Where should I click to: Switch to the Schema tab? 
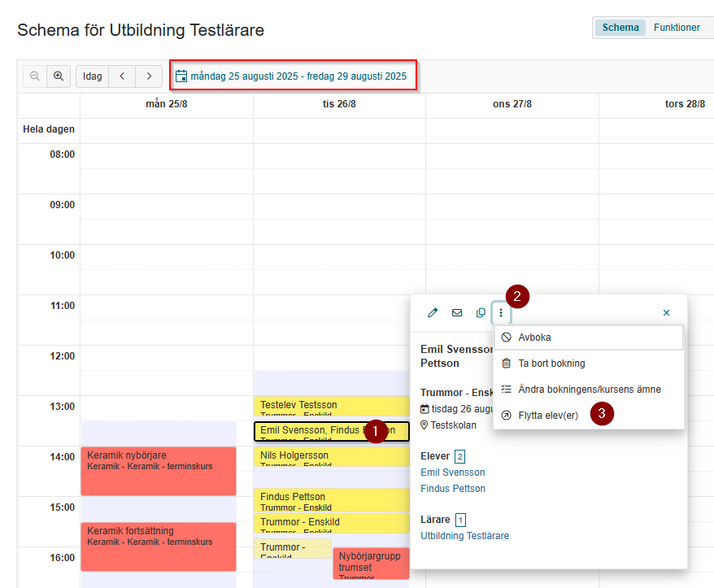tap(620, 28)
